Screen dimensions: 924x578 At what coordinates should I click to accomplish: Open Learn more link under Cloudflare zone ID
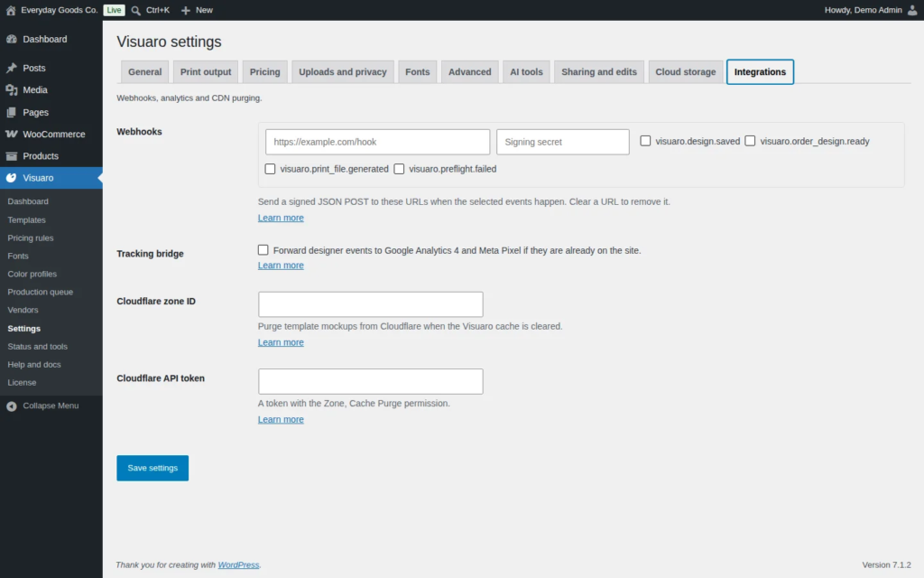(281, 342)
